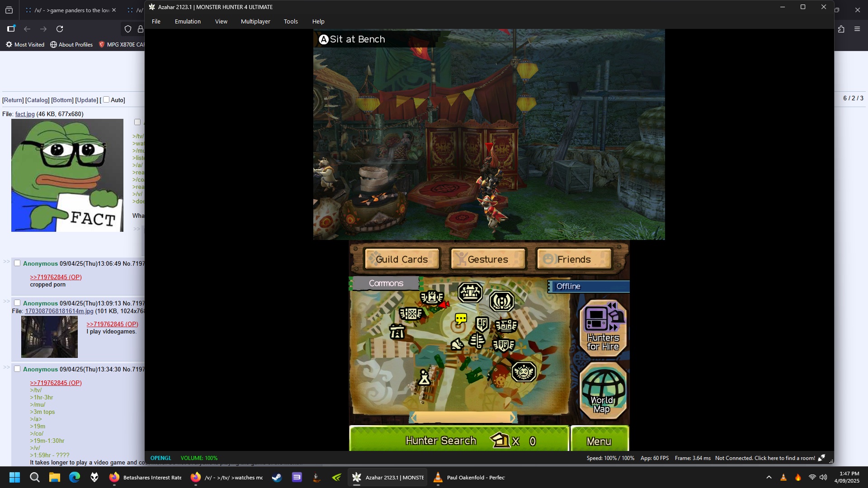The height and width of the screenshot is (488, 868).
Task: Open the Multiplayer menu
Action: tap(255, 21)
